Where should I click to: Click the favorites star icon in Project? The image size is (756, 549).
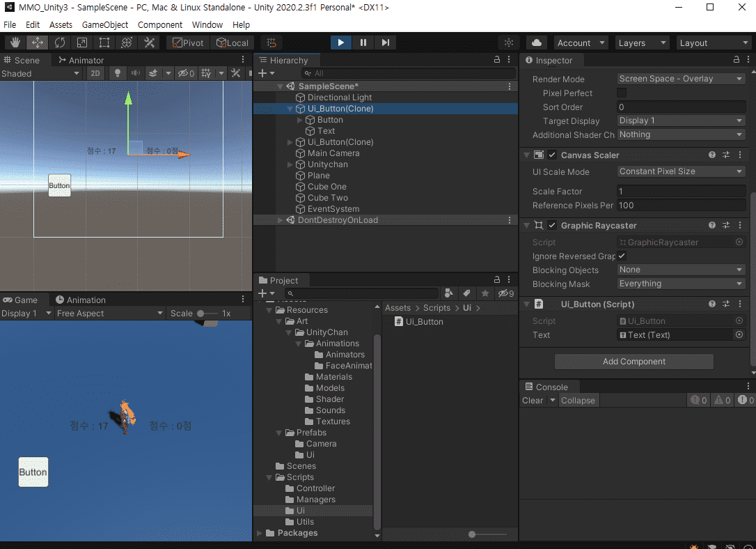(x=485, y=293)
